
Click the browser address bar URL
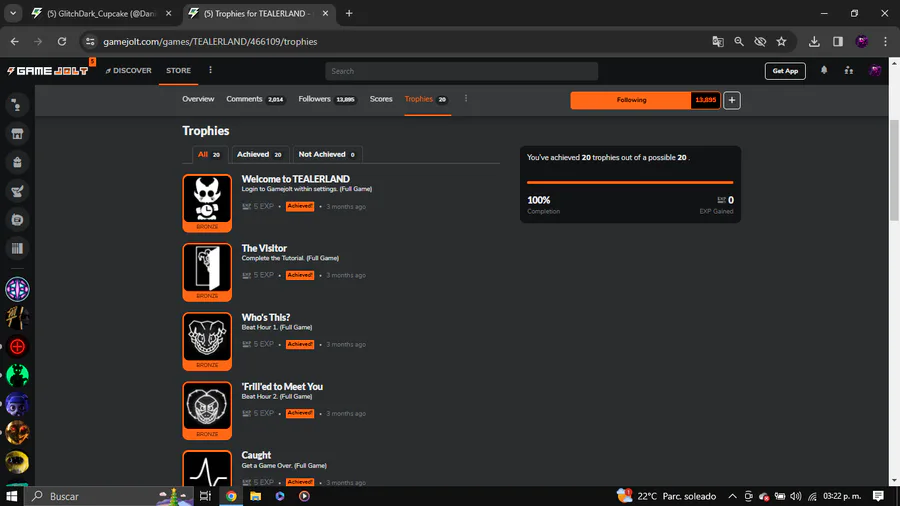pyautogui.click(x=210, y=41)
